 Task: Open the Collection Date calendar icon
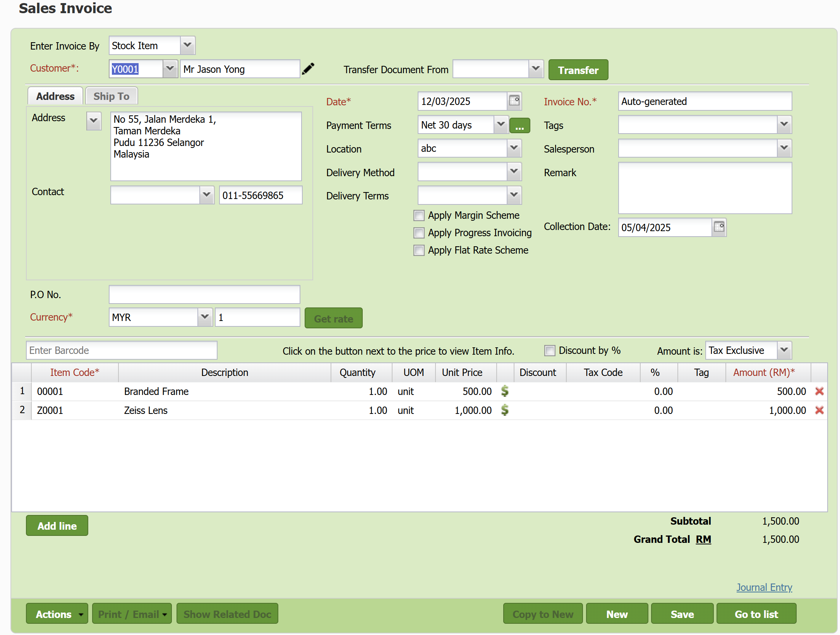tap(719, 227)
